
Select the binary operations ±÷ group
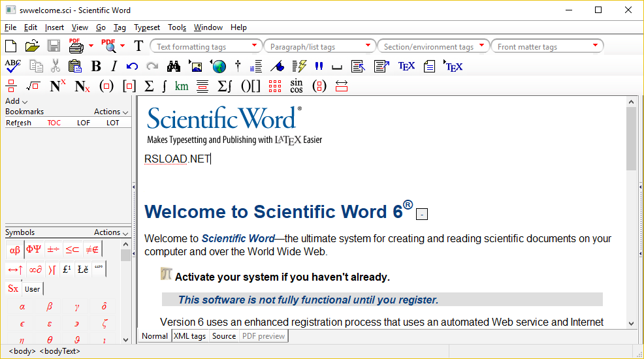pyautogui.click(x=54, y=249)
